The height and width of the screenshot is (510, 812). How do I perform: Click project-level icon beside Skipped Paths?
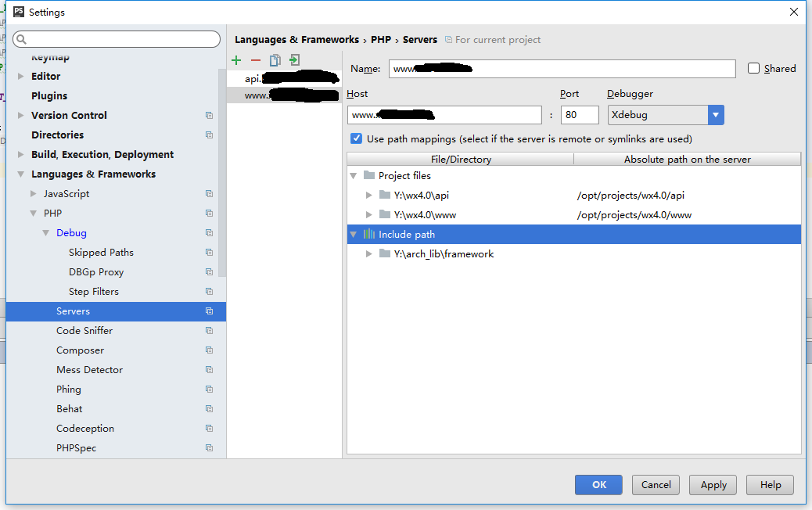coord(209,253)
